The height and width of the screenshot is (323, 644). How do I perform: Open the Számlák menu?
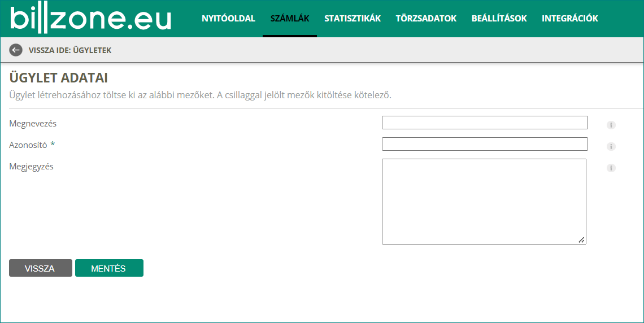pyautogui.click(x=290, y=19)
